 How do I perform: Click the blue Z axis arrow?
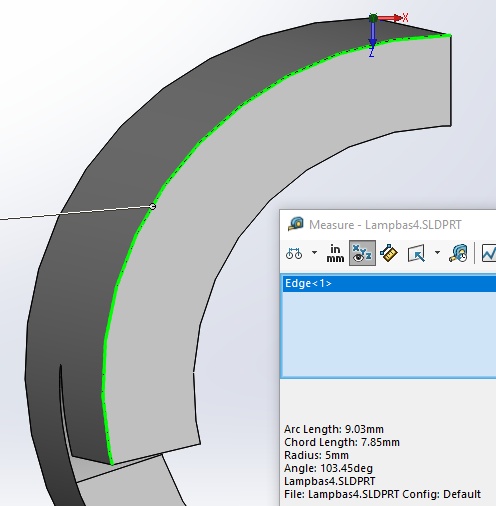tap(372, 35)
